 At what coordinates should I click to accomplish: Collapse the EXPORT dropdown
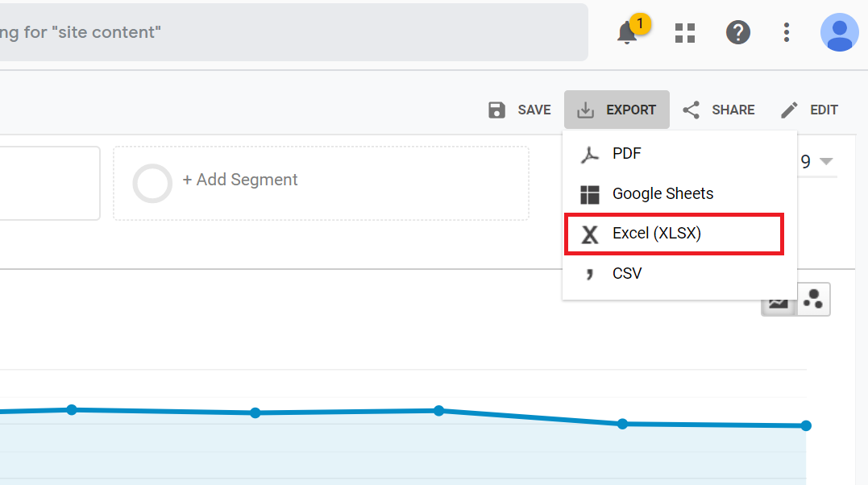pos(617,110)
